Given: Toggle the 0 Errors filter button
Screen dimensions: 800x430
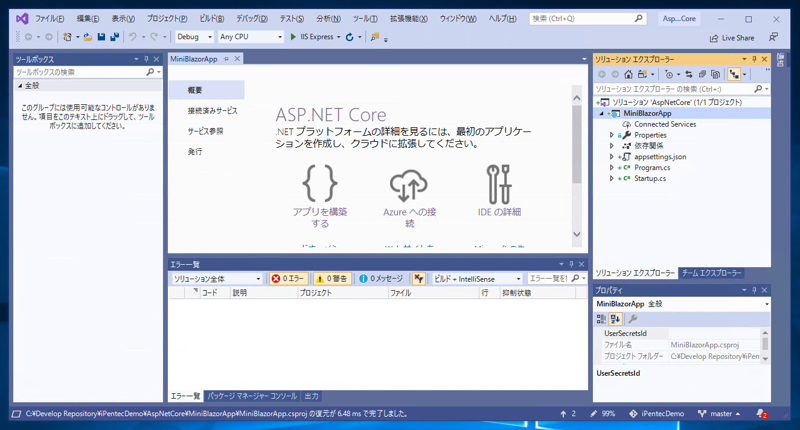Looking at the screenshot, I should [x=288, y=279].
